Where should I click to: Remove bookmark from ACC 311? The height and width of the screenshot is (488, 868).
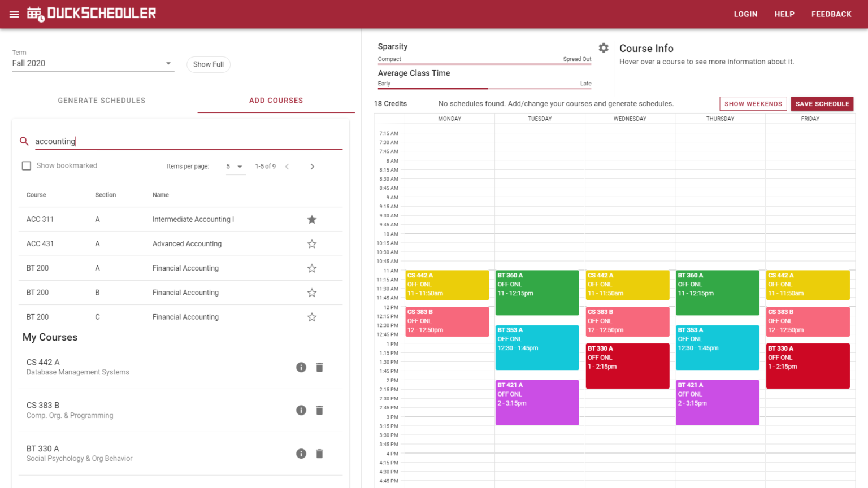(x=311, y=219)
